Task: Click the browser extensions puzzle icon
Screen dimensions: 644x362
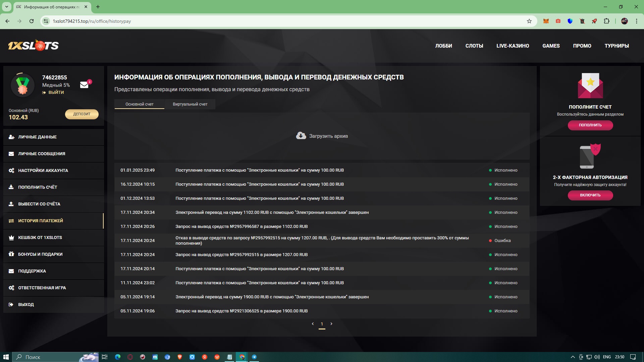Action: tap(606, 21)
